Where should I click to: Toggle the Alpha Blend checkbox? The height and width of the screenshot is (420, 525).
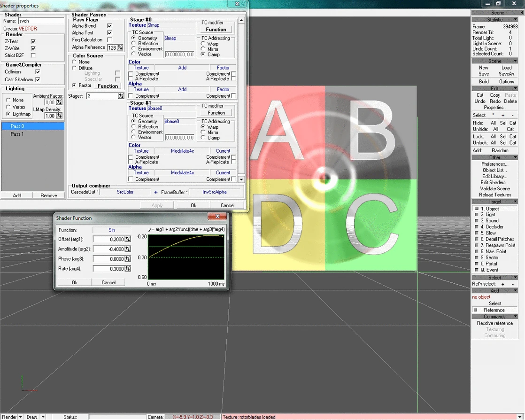(x=109, y=26)
